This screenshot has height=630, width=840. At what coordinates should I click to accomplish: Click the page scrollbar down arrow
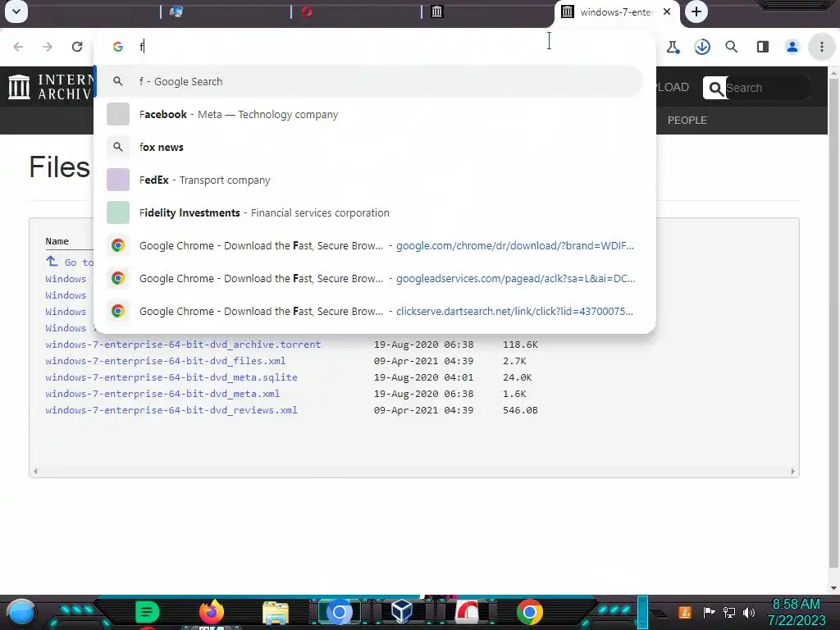833,587
